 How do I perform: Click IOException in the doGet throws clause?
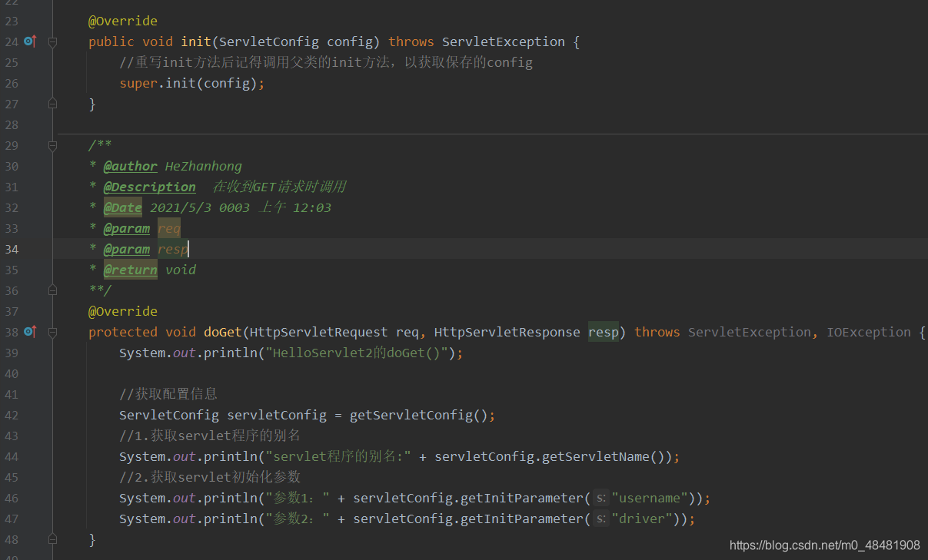869,332
